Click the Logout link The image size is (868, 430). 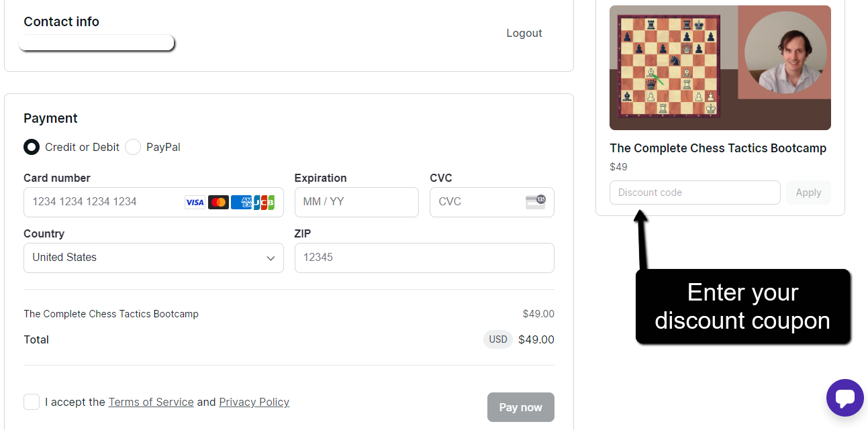tap(524, 34)
